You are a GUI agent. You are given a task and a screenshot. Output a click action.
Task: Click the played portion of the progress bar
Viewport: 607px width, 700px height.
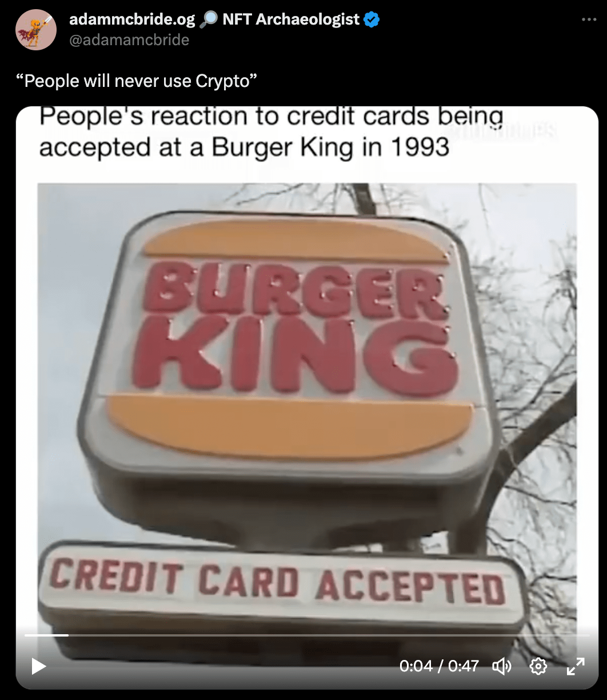coord(46,635)
